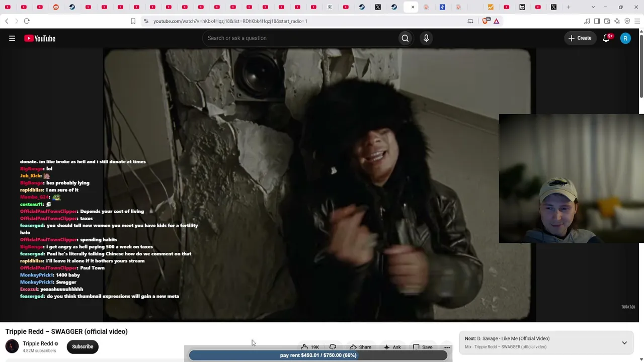Minimize the browser window
The image size is (644, 362).
tap(605, 7)
